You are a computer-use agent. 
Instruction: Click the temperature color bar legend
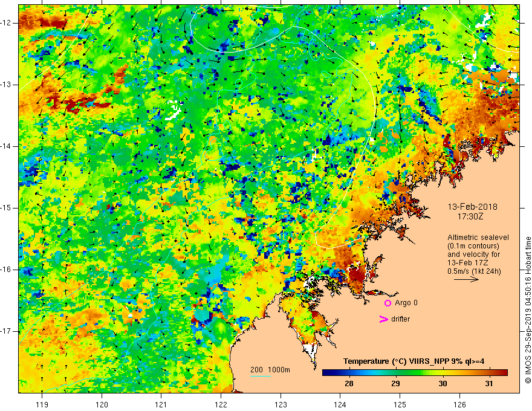(x=415, y=373)
